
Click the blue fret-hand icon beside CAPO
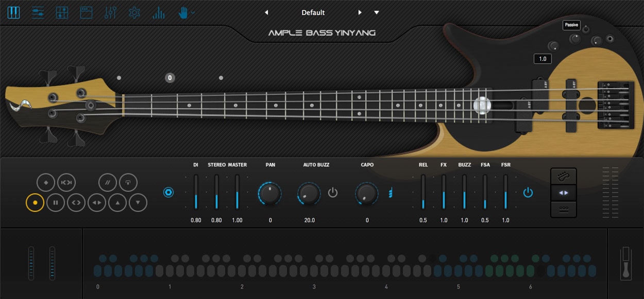click(x=391, y=193)
